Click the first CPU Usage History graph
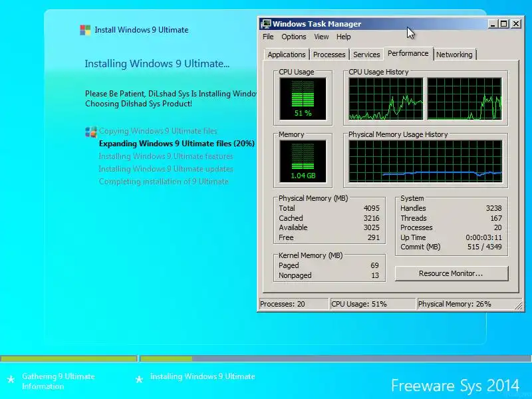 386,98
